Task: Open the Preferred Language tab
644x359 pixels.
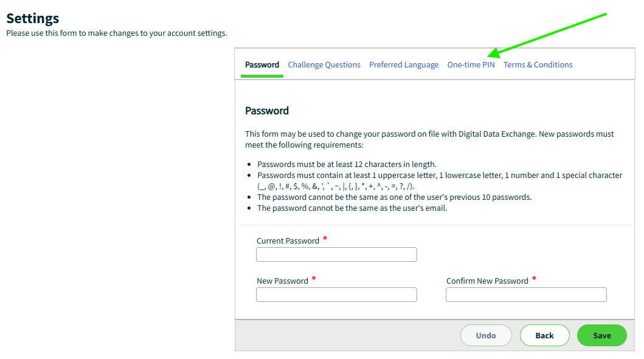Action: click(x=404, y=65)
